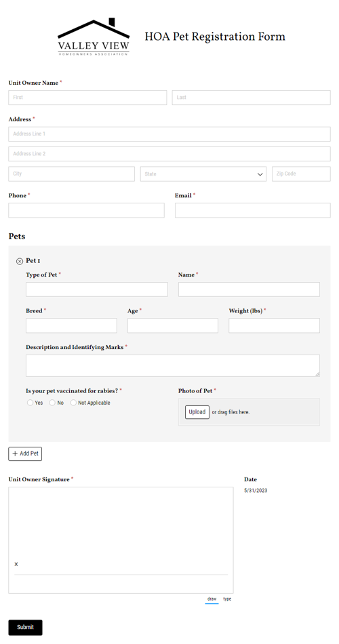Click the X mark in signature box
This screenshot has height=644, width=339.
coord(16,564)
